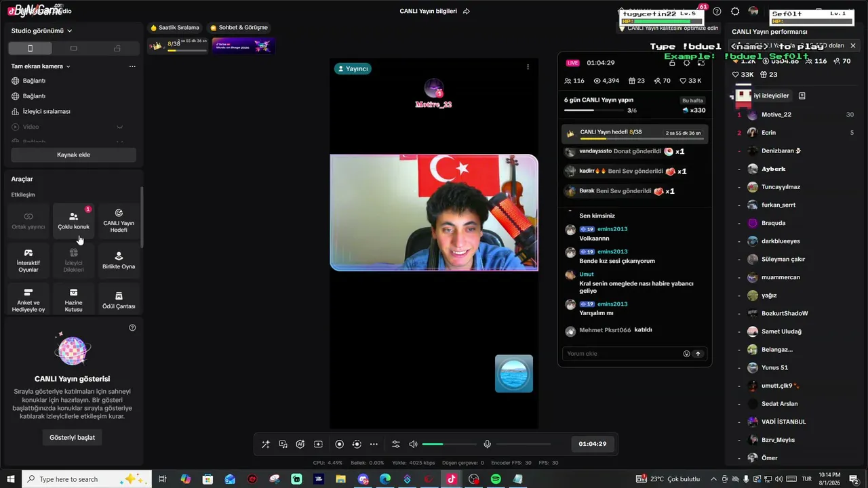The width and height of the screenshot is (868, 488).
Task: Click the help icon in CANLI Yayın gösterisi
Action: tap(132, 327)
